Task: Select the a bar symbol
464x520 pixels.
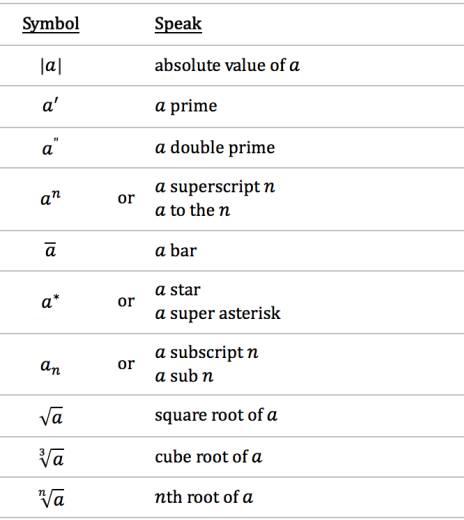Action: pyautogui.click(x=50, y=250)
